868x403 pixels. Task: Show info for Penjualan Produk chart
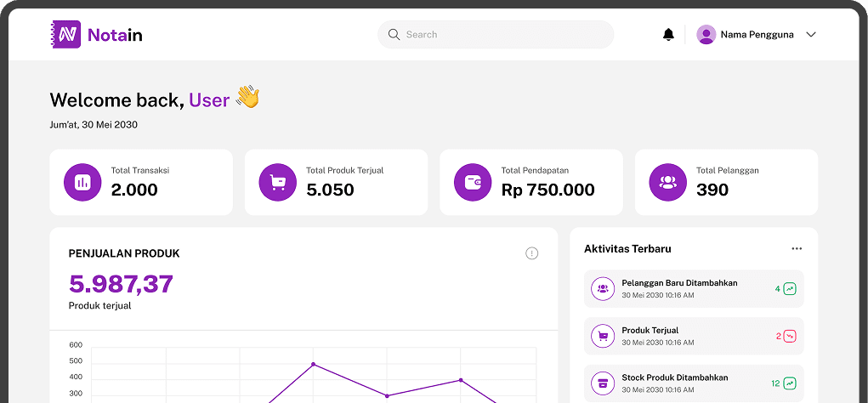(532, 253)
